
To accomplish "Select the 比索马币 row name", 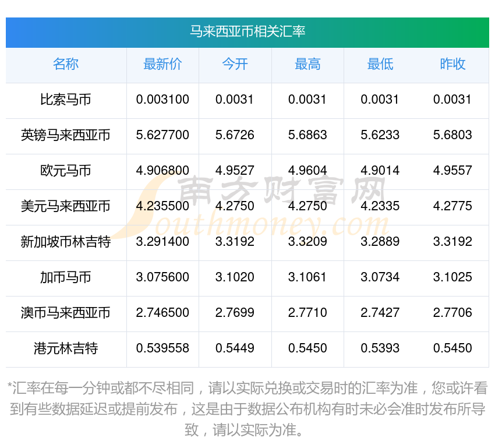I will pyautogui.click(x=66, y=100).
